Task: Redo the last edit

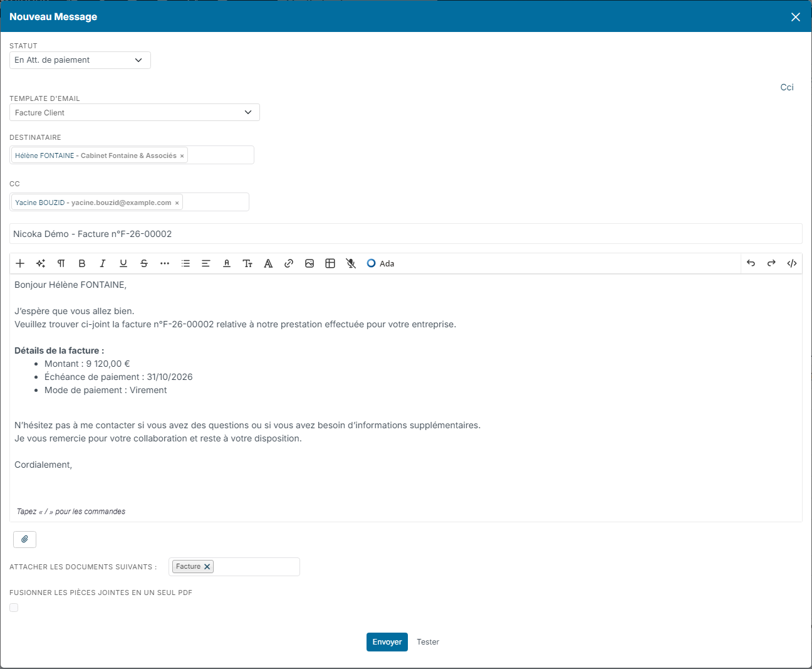Action: click(x=771, y=263)
